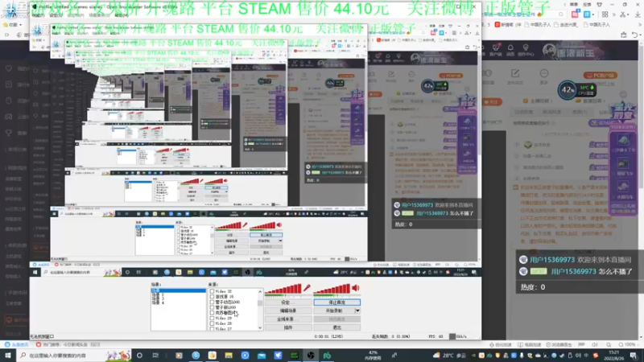Open the blue browser icon on taskbar
This screenshot has width=644, height=362.
pos(196,356)
